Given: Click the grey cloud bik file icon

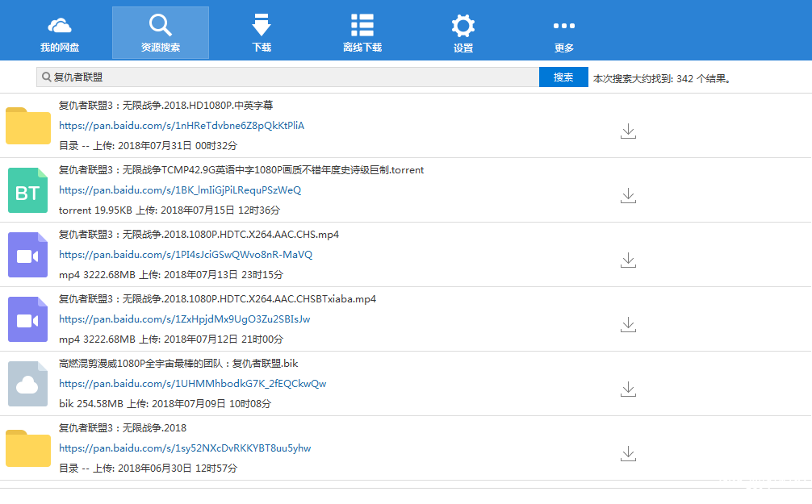Looking at the screenshot, I should [28, 384].
